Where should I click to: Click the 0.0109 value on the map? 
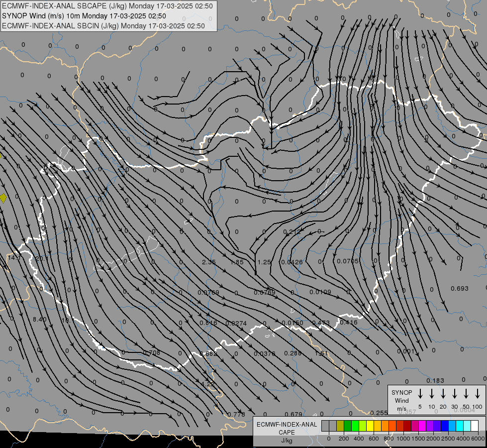[320, 292]
